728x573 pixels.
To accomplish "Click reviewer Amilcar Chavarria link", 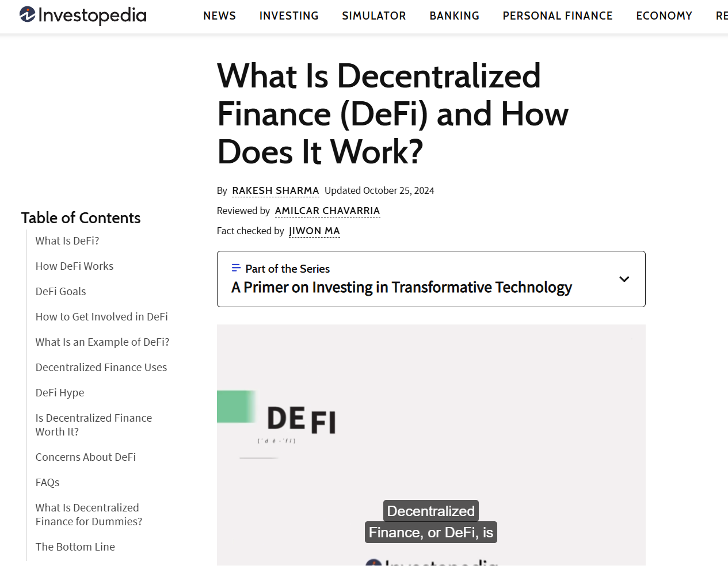I will tap(327, 211).
